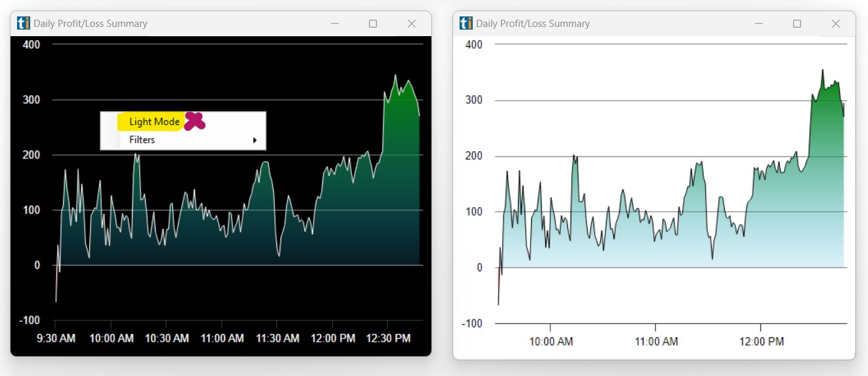Open the Filters context menu entry
This screenshot has width=868, height=376.
click(x=142, y=140)
